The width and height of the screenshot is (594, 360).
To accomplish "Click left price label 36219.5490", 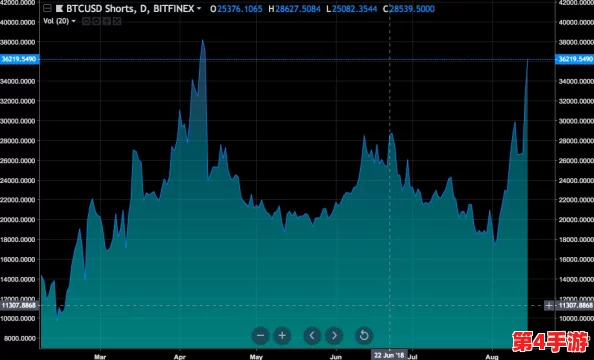I will 19,59.
